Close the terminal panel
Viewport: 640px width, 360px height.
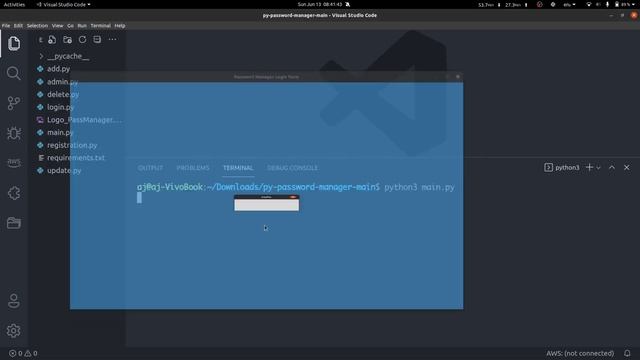[x=627, y=167]
